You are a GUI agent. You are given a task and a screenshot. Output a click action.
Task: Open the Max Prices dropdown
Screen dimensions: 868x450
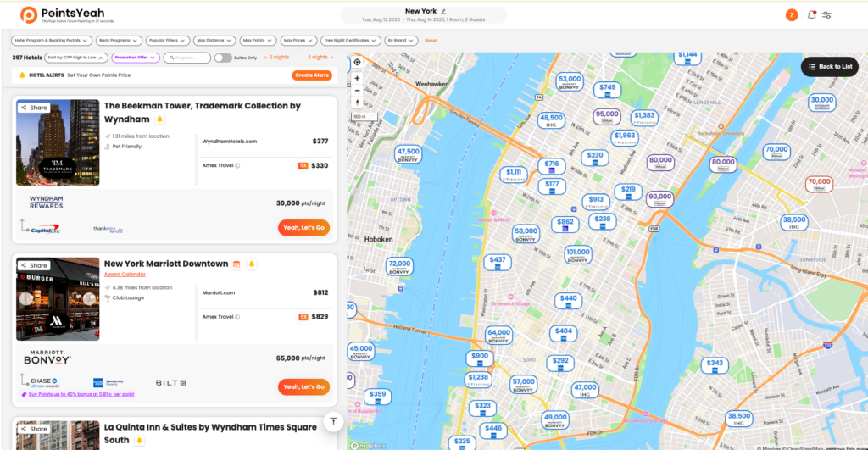[x=298, y=41]
